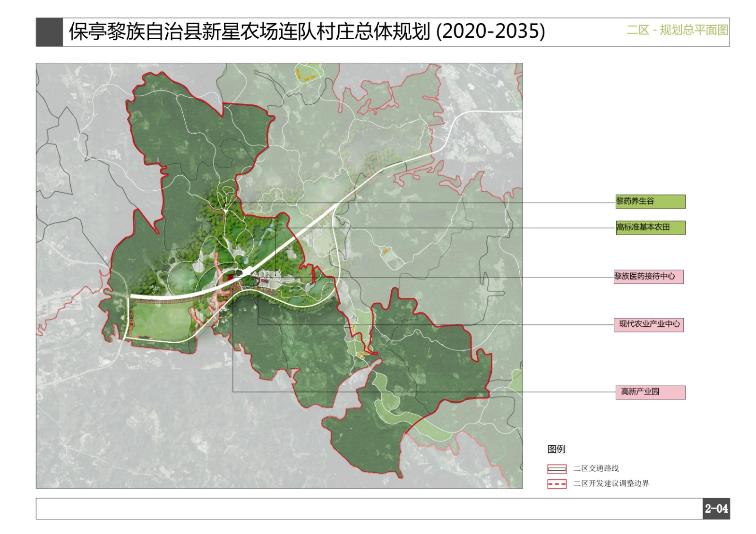Click the page number 2-04 box
Screen dimensions: 756x534
click(x=716, y=509)
